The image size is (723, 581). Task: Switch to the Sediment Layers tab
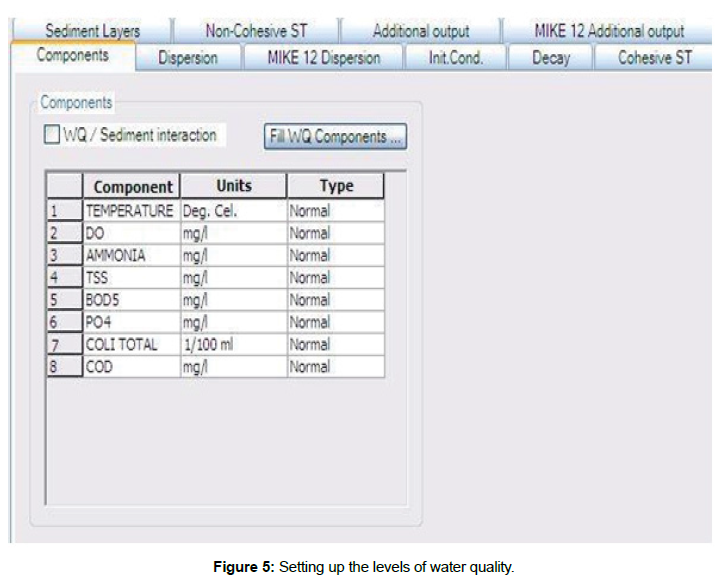click(92, 32)
